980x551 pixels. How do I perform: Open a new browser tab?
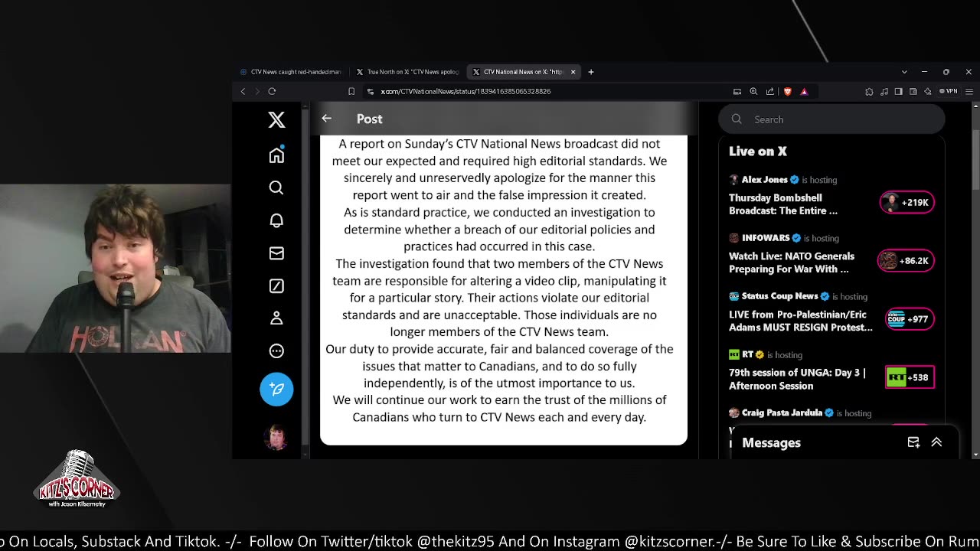click(x=591, y=72)
